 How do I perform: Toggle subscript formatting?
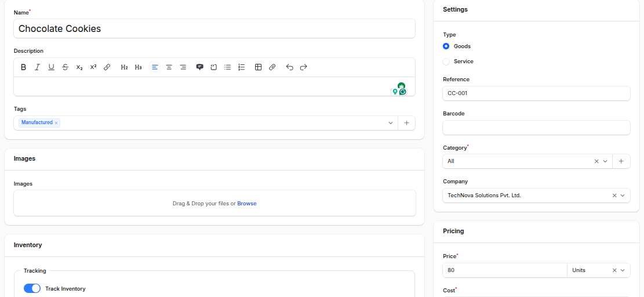click(79, 67)
